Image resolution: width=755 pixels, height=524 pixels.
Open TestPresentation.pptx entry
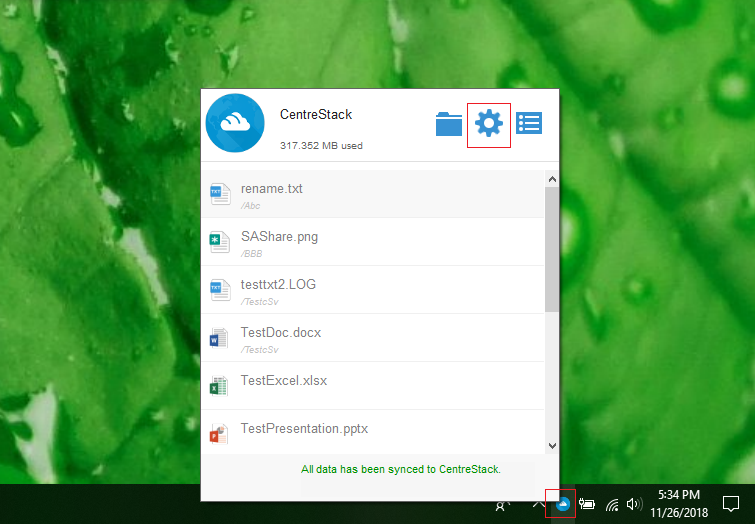click(x=372, y=432)
